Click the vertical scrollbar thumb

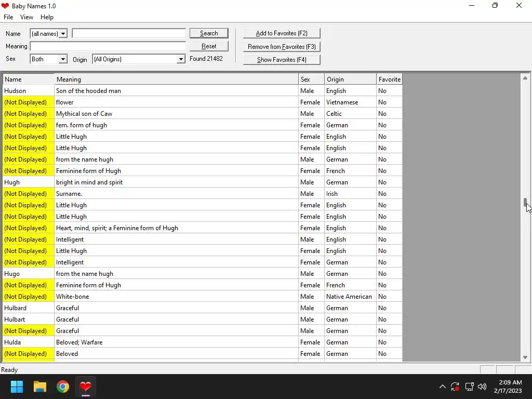tap(525, 202)
